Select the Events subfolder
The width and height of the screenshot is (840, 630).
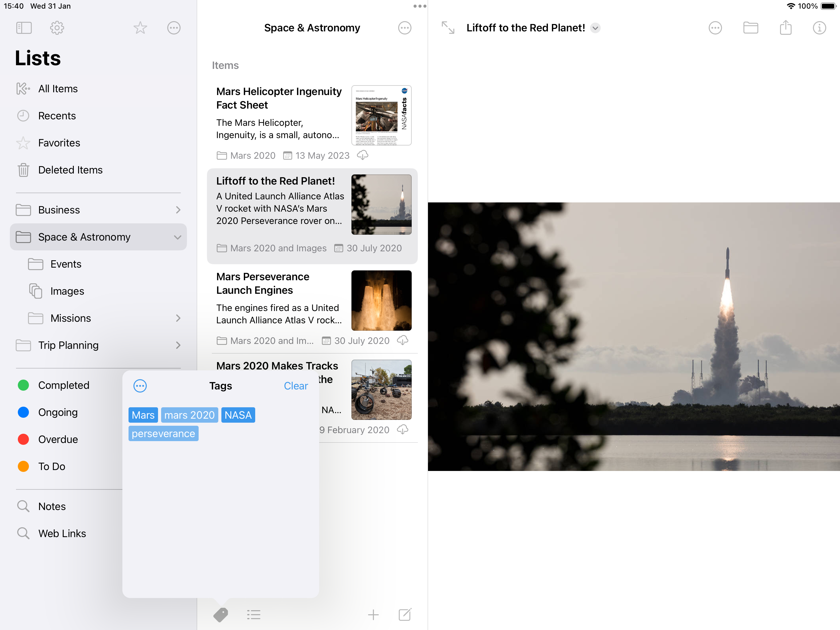point(98,264)
